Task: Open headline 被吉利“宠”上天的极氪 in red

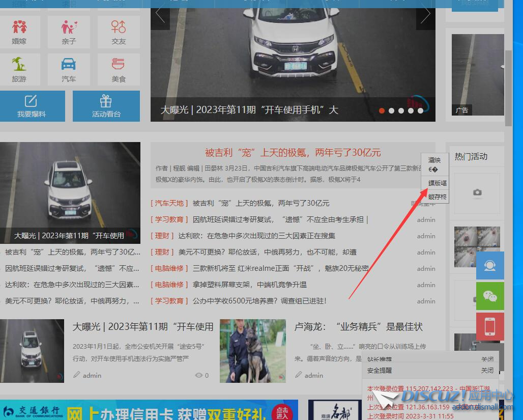Action: (x=293, y=153)
